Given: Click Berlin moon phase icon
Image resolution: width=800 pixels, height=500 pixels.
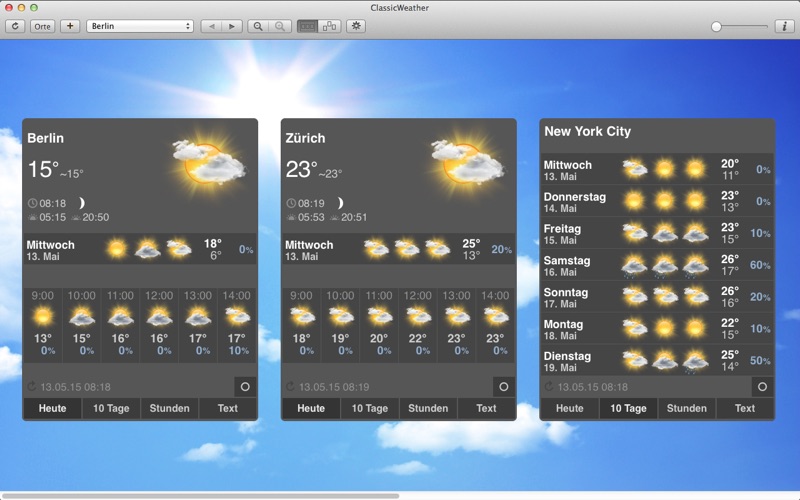Looking at the screenshot, I should click(81, 203).
